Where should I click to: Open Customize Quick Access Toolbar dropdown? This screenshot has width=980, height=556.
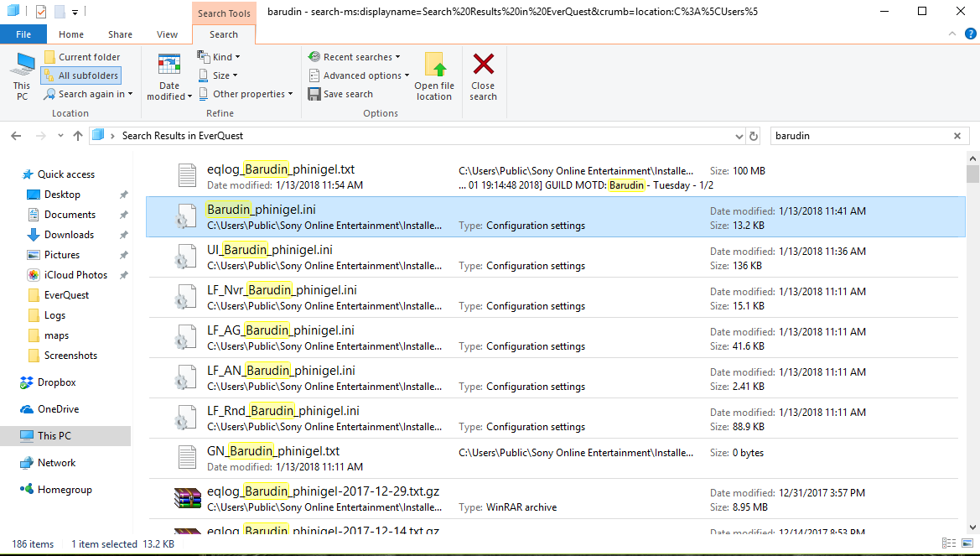[x=75, y=12]
